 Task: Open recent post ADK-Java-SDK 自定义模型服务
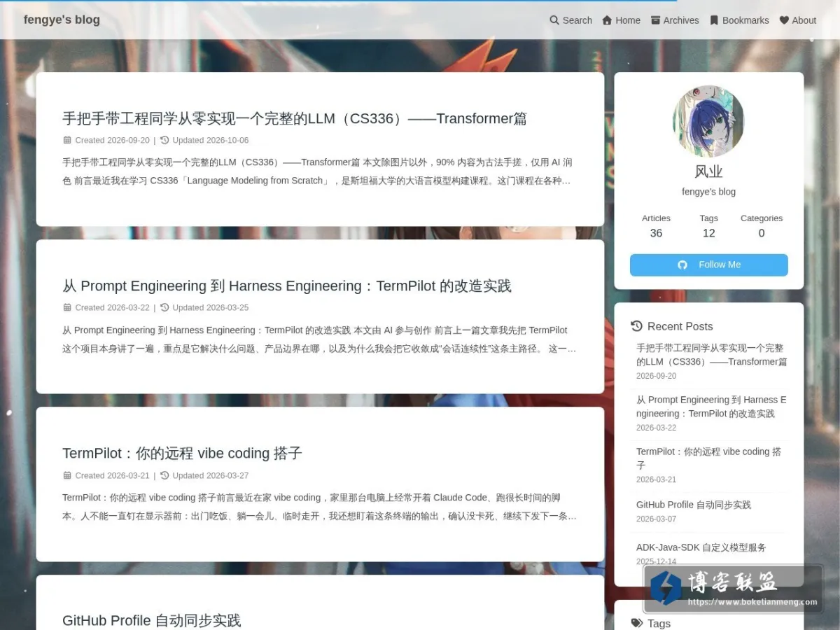click(x=701, y=547)
